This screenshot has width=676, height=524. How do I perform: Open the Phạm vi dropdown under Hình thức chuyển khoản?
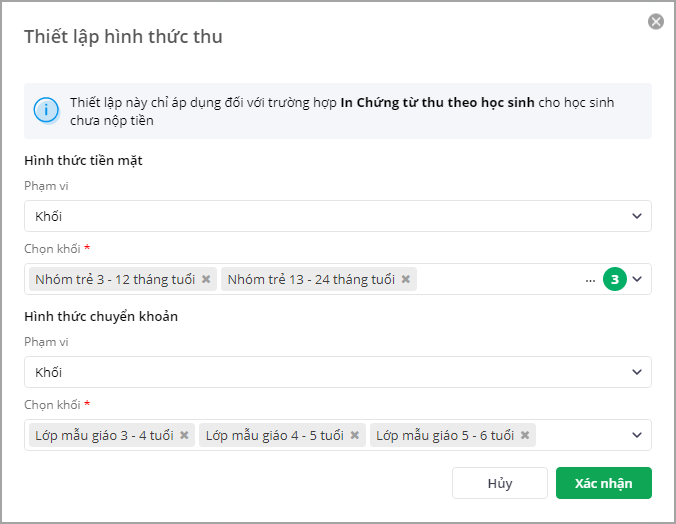click(338, 372)
